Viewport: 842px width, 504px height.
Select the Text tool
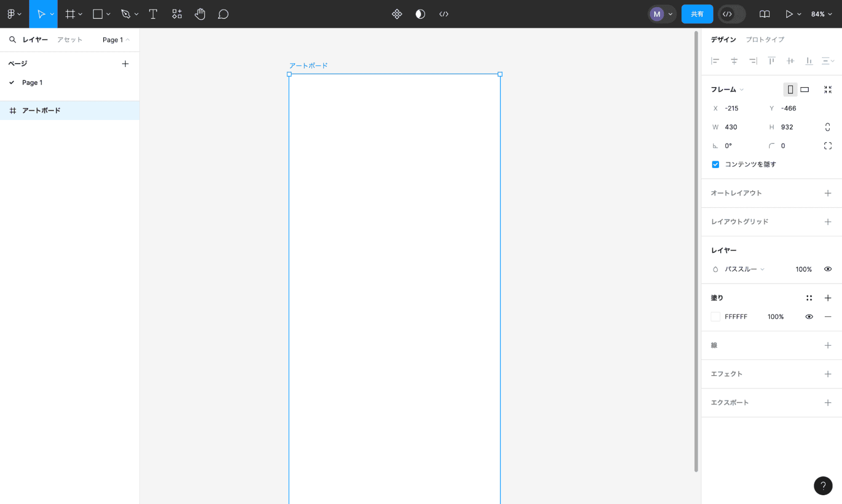coord(153,14)
